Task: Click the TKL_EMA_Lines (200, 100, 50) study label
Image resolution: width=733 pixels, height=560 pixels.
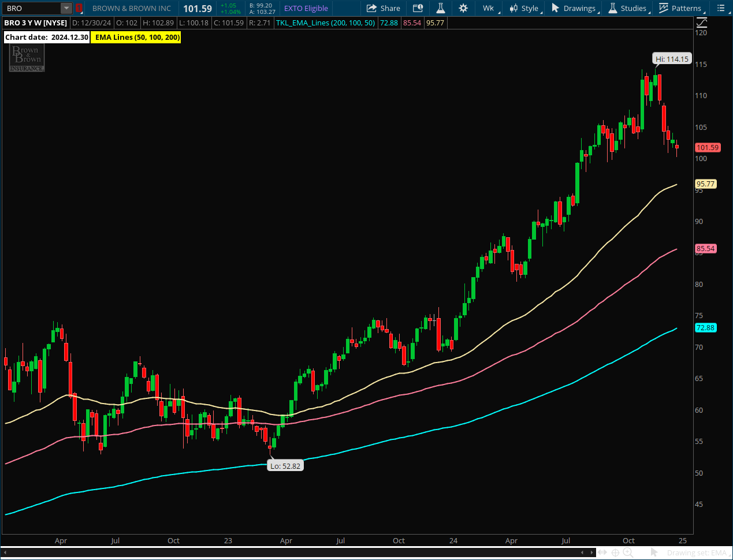Action: click(x=325, y=23)
